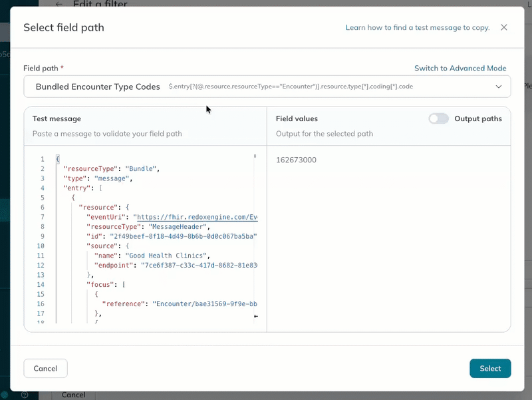Click the Test message heading
This screenshot has height=400, width=532.
pyautogui.click(x=57, y=119)
